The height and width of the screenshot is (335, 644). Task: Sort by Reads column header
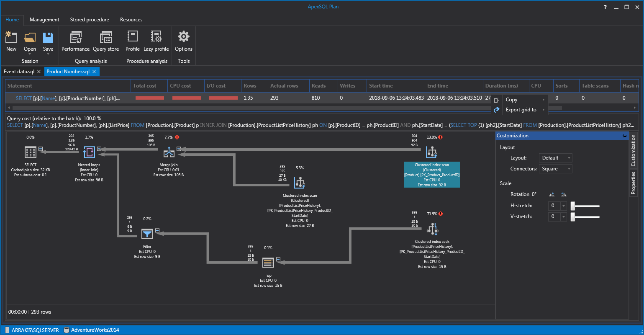(323, 86)
